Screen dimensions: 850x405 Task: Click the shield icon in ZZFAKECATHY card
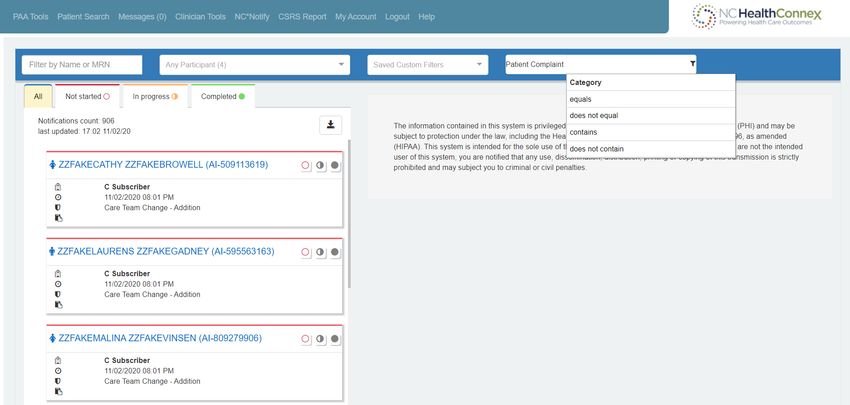pyautogui.click(x=58, y=208)
